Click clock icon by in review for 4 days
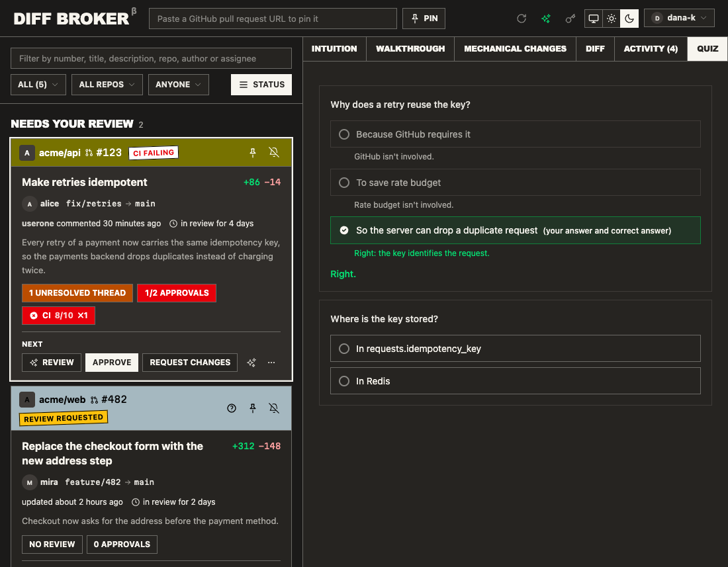728x567 pixels. click(x=173, y=224)
